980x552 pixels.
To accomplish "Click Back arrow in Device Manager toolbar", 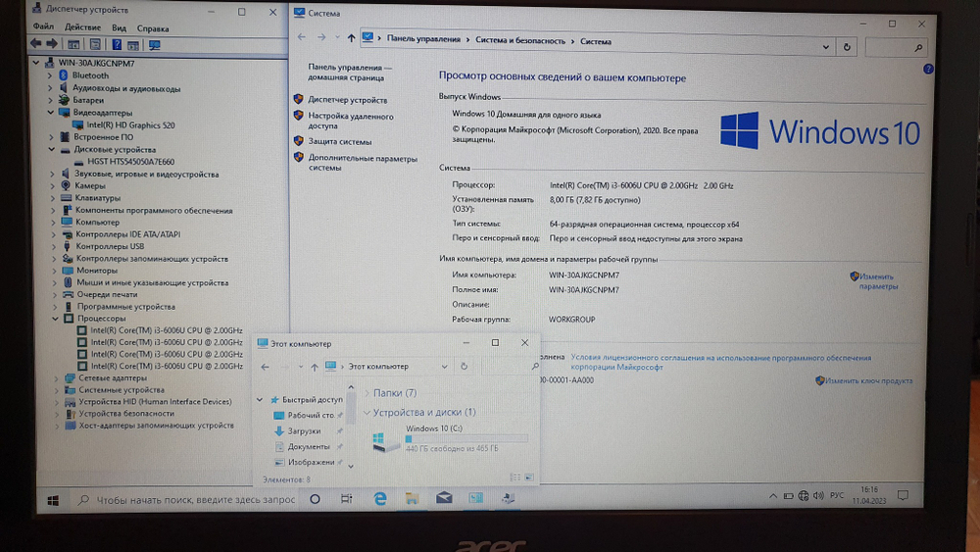I will pos(35,44).
